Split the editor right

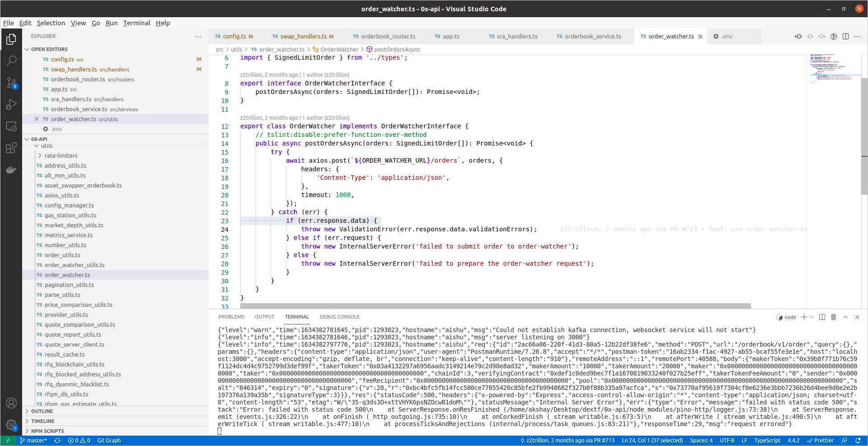845,36
